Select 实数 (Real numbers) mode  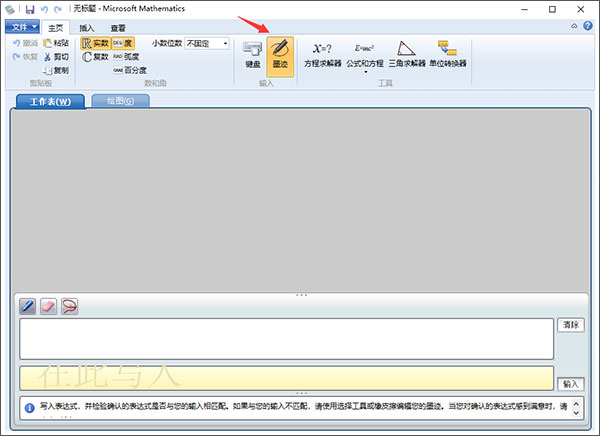pos(96,43)
